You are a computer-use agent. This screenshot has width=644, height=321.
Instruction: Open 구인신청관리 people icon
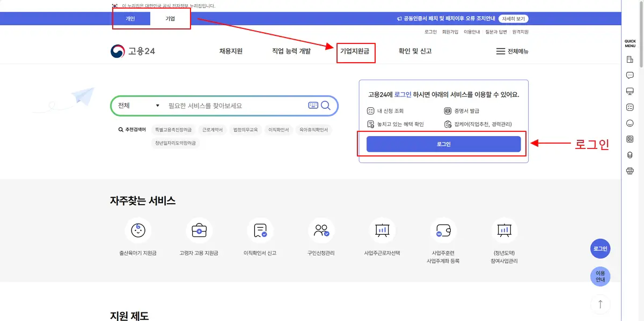tap(321, 231)
